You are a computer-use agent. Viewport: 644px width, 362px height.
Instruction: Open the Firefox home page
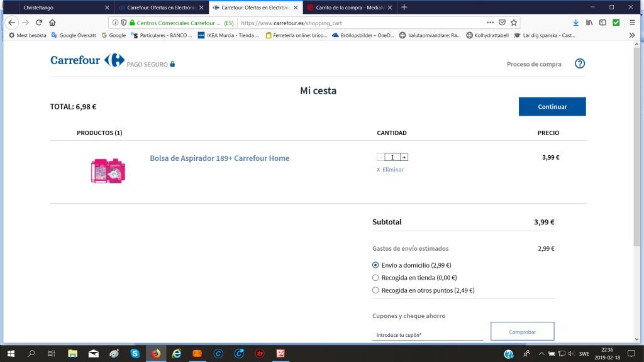pyautogui.click(x=52, y=23)
